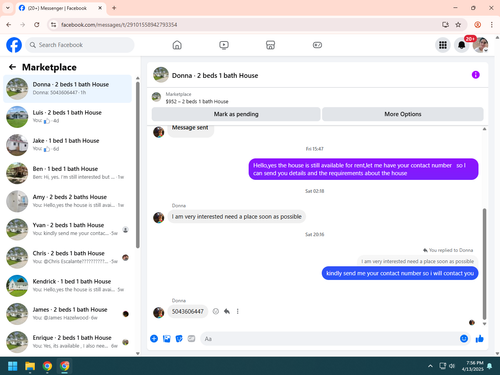500x375 pixels.
Task: Send a thumbs up like
Action: (480, 339)
